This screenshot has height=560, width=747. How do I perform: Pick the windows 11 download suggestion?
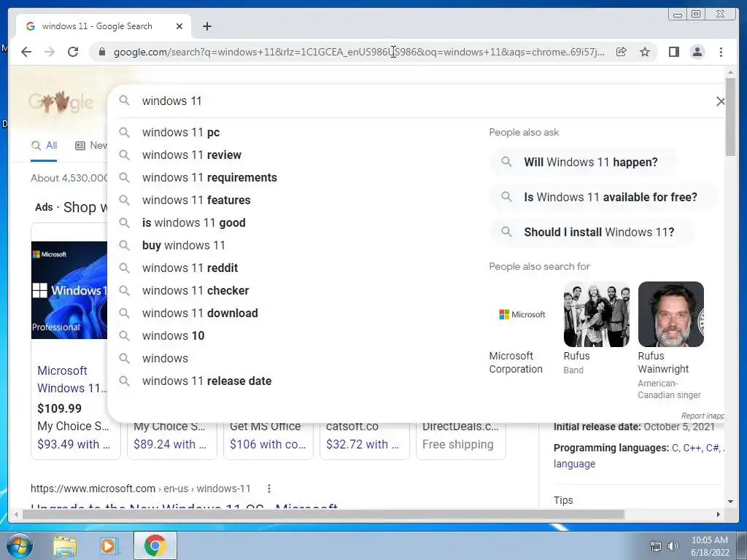point(200,314)
